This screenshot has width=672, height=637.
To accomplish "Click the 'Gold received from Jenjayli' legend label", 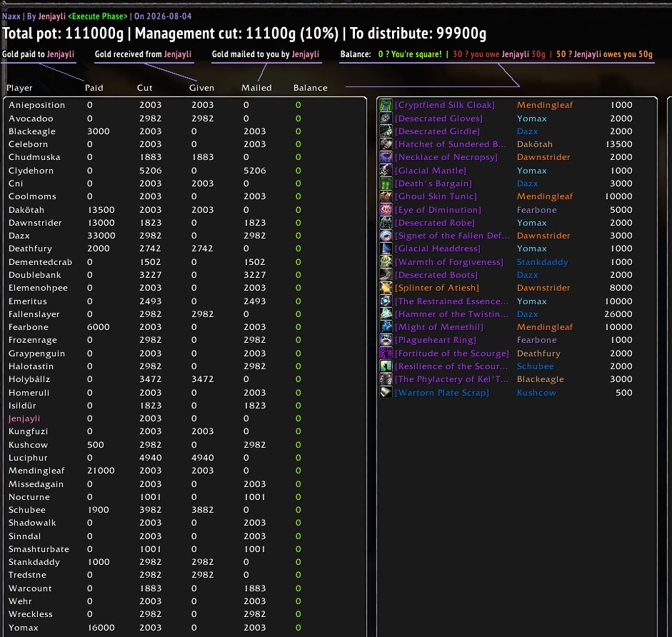I will pyautogui.click(x=143, y=54).
